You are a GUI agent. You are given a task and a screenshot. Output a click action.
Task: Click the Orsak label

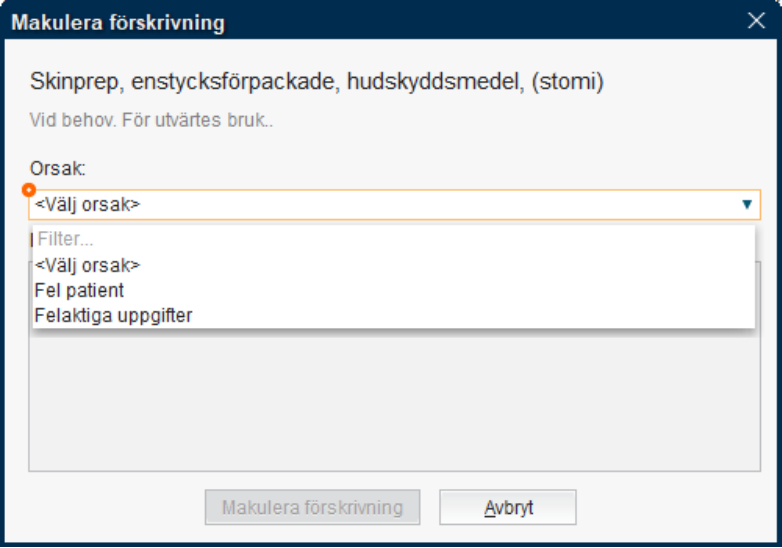coord(51,170)
